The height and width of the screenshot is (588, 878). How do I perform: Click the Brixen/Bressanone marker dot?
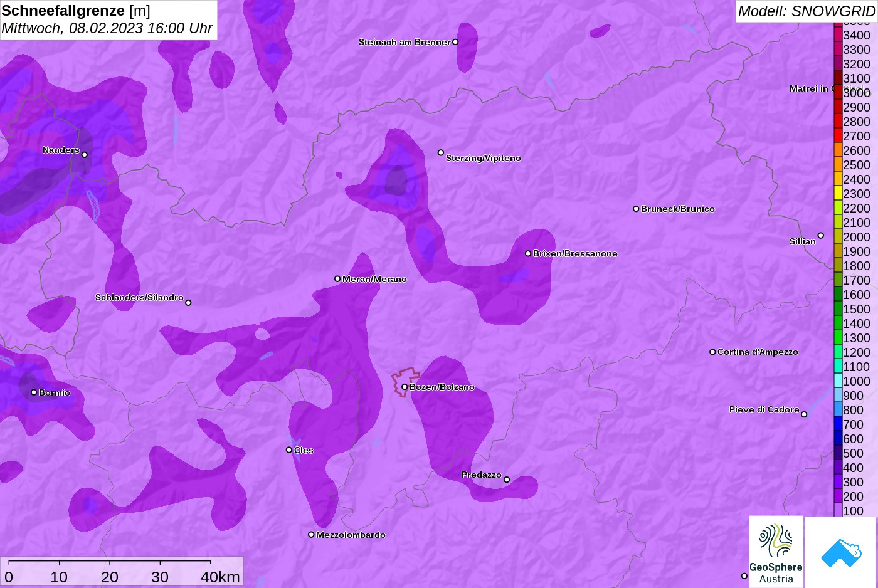coord(528,253)
